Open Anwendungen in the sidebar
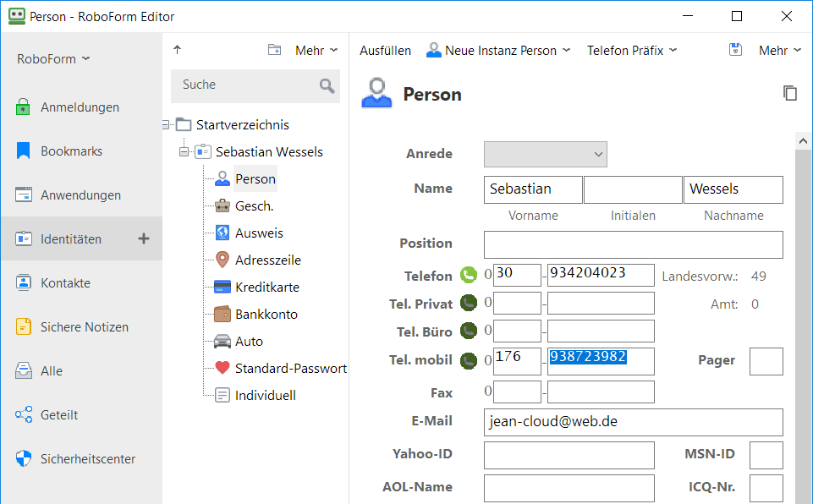 point(81,195)
